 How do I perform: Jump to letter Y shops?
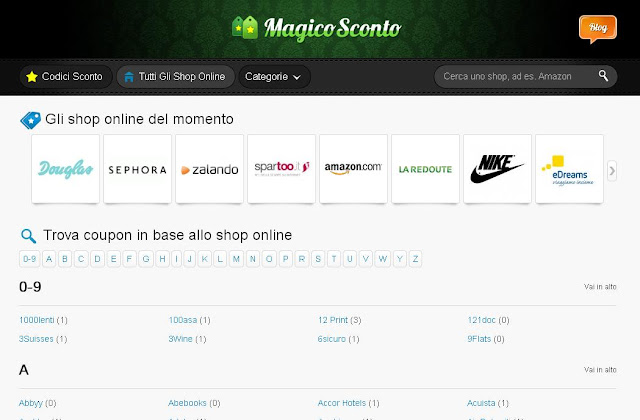[x=400, y=259]
